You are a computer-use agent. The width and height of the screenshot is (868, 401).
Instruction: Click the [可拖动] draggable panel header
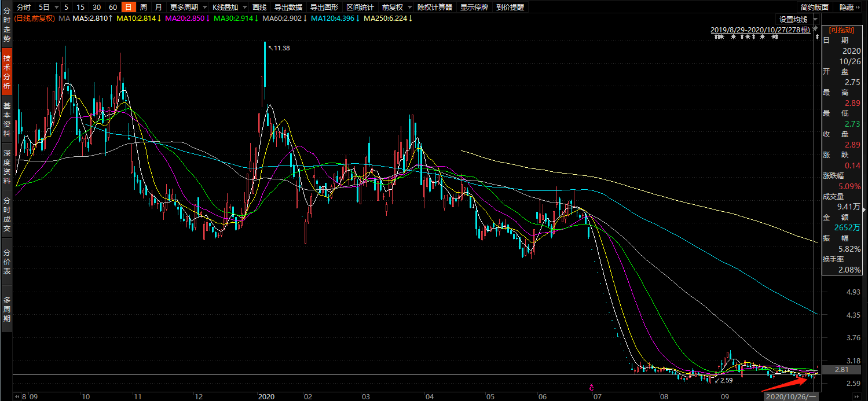click(x=841, y=30)
